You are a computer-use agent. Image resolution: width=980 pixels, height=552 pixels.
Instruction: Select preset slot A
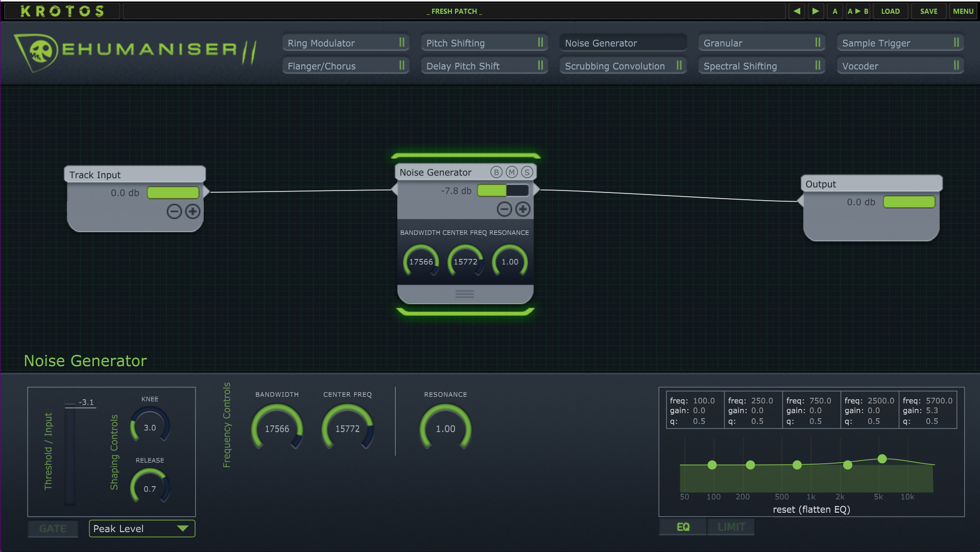(835, 11)
